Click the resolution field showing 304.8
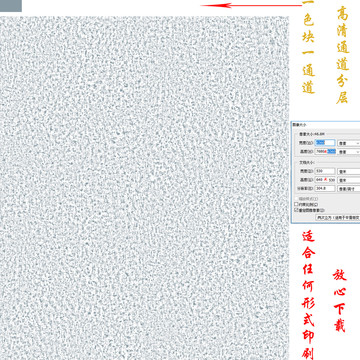This screenshot has height=360, width=360. click(x=325, y=188)
